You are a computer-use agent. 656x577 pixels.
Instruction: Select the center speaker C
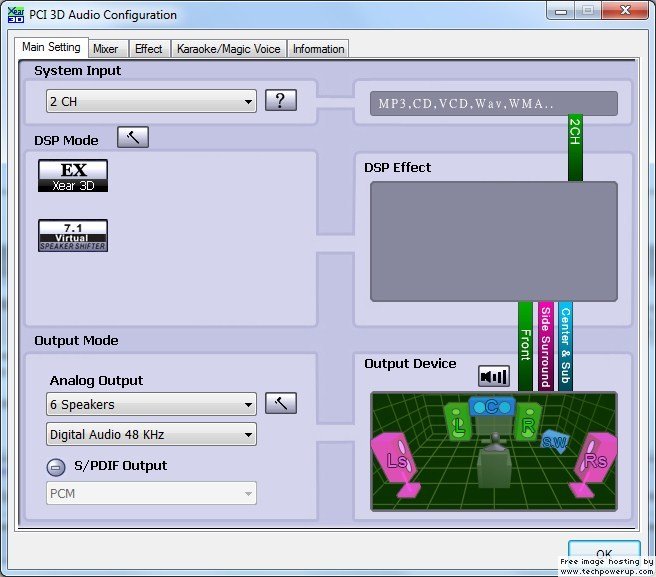pos(492,406)
